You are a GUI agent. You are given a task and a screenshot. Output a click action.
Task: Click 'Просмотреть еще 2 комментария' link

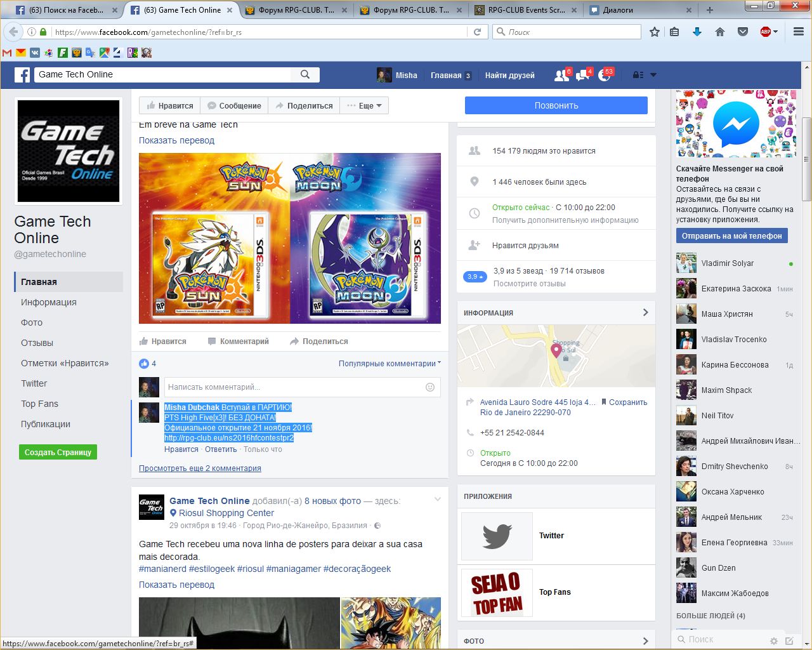(200, 468)
